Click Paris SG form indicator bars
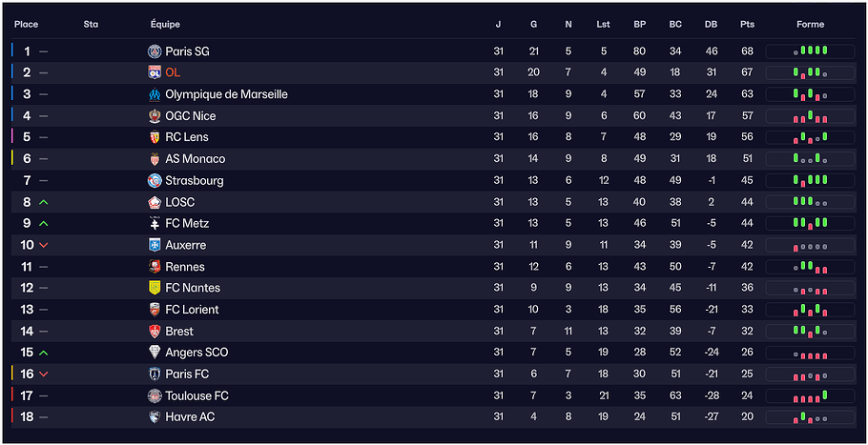 [810, 51]
